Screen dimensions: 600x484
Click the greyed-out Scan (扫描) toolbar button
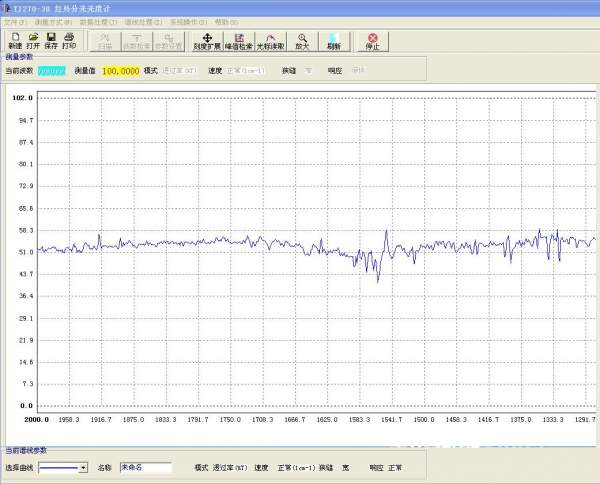pyautogui.click(x=105, y=41)
